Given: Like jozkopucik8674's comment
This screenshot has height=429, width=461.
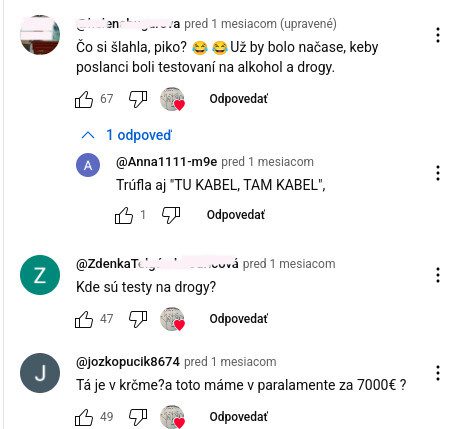Looking at the screenshot, I should coord(84,417).
